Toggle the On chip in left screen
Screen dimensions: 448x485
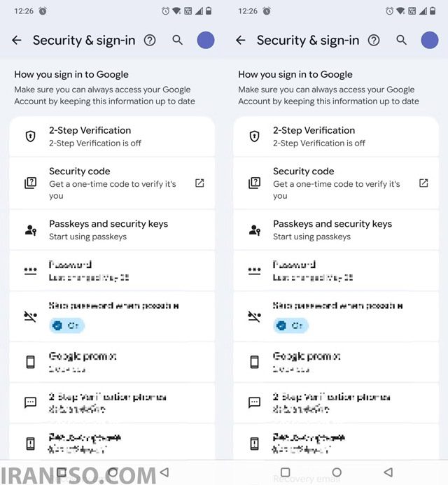coord(66,325)
